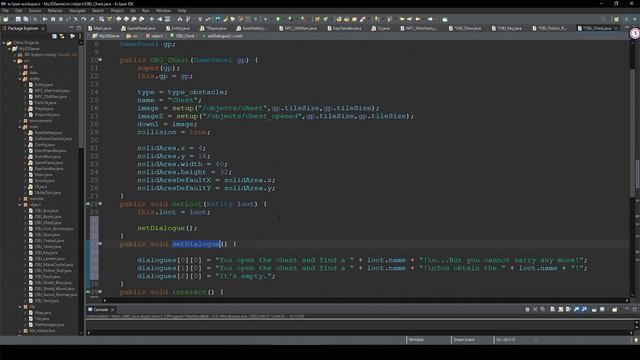This screenshot has height=360, width=640.
Task: Close the OBJ_Chest.java editor tab
Action: 616,28
